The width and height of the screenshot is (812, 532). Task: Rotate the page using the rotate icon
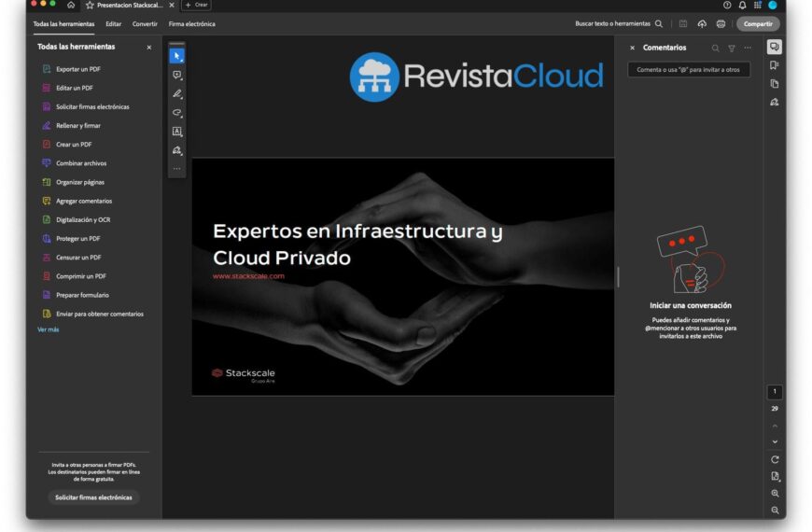775,459
